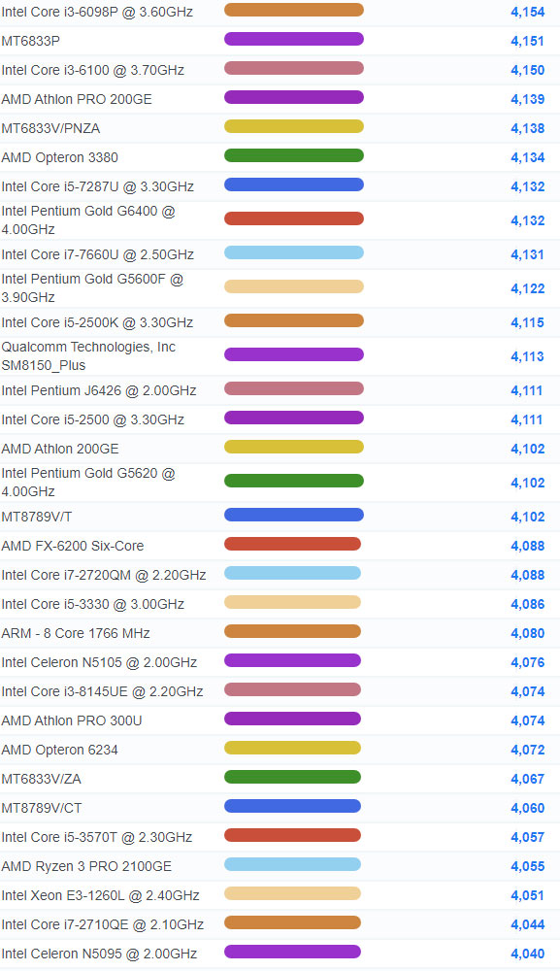Click score 4,072 for Opteron 6234
560x971 pixels.
click(528, 750)
